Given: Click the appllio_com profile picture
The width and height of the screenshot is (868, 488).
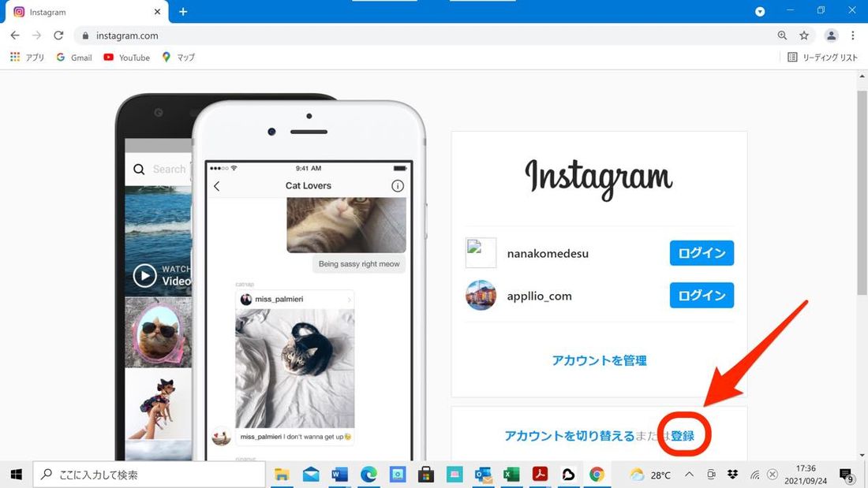Looking at the screenshot, I should coord(481,296).
